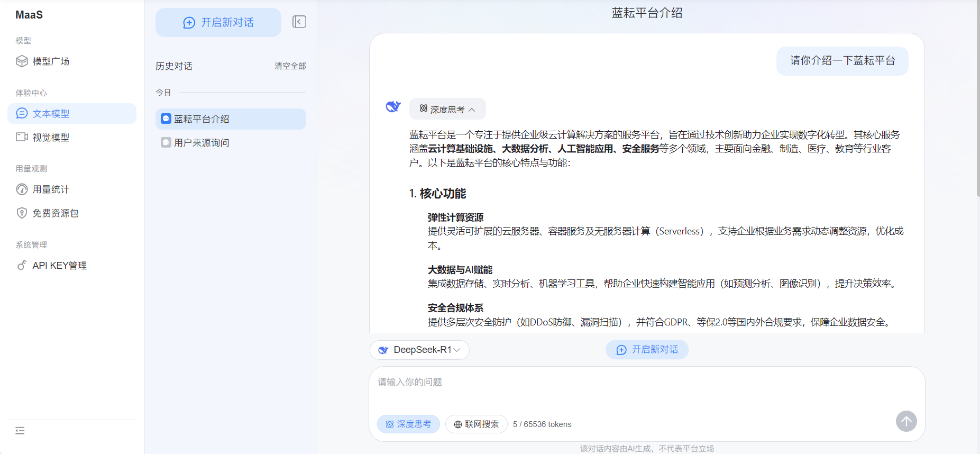Toggle 联网搜索 web search
980x454 pixels.
click(x=476, y=424)
